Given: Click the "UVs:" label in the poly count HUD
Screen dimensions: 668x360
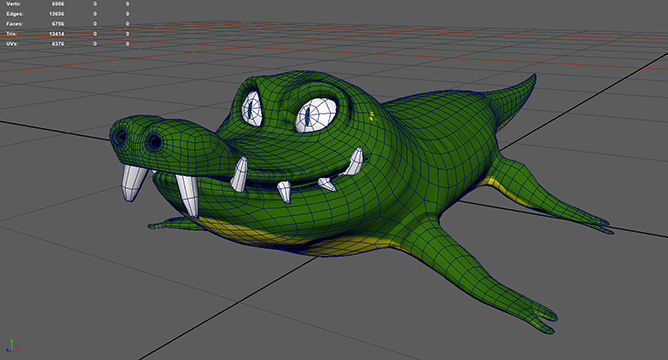Looking at the screenshot, I should 12,44.
